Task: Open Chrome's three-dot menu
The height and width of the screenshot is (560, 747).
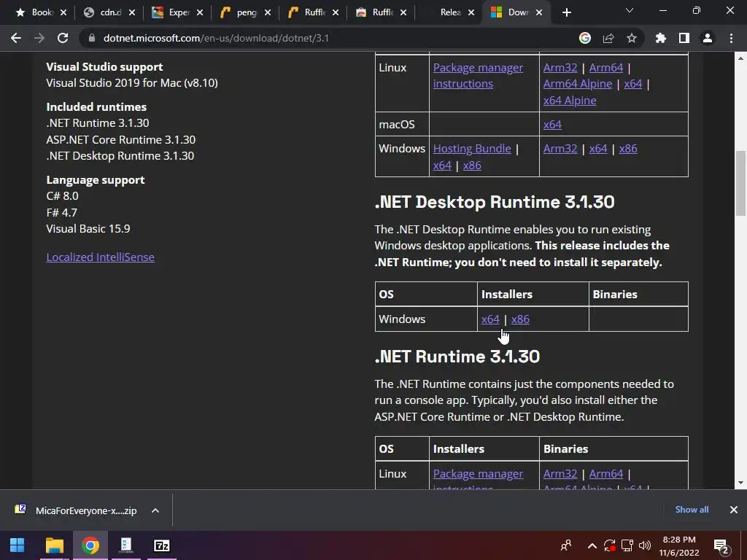Action: pyautogui.click(x=731, y=38)
